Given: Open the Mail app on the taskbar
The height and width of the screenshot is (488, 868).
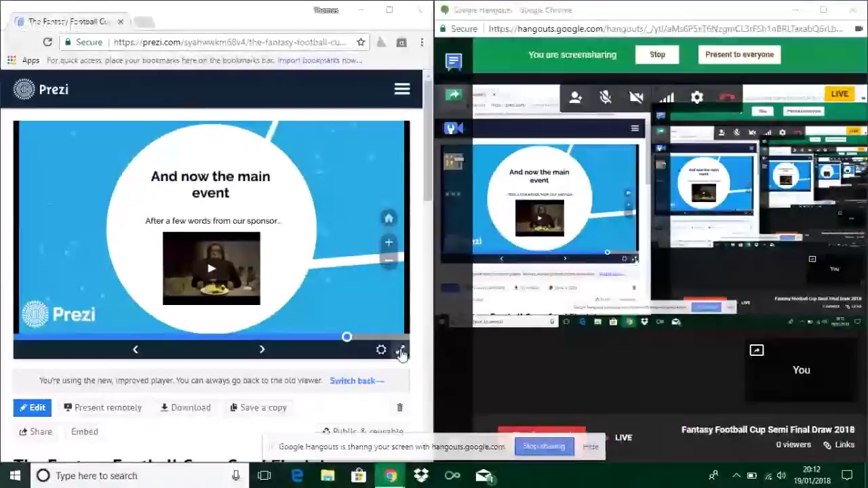Looking at the screenshot, I should 484,476.
